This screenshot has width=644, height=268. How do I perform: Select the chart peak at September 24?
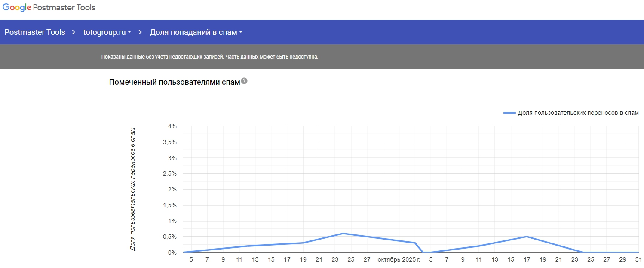coord(343,234)
